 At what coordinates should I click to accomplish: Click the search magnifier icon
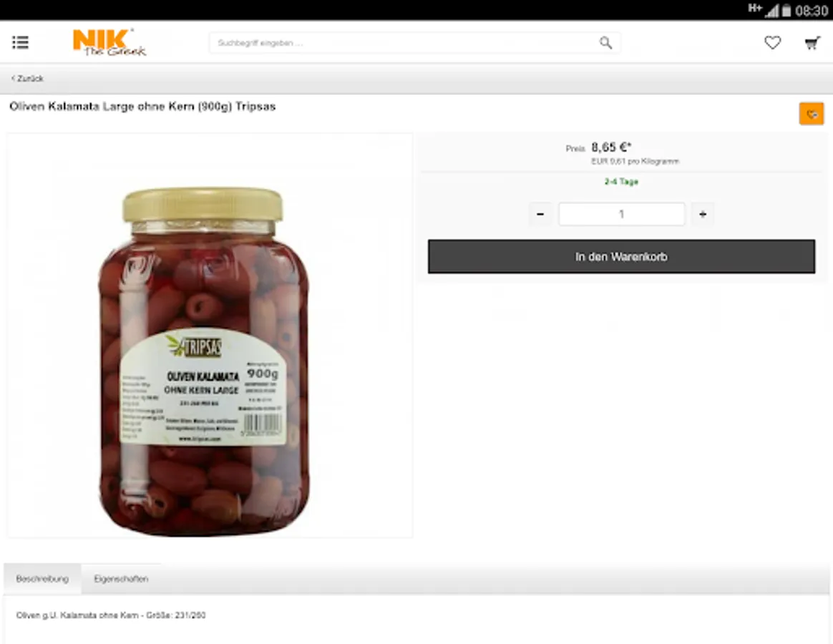pyautogui.click(x=605, y=42)
